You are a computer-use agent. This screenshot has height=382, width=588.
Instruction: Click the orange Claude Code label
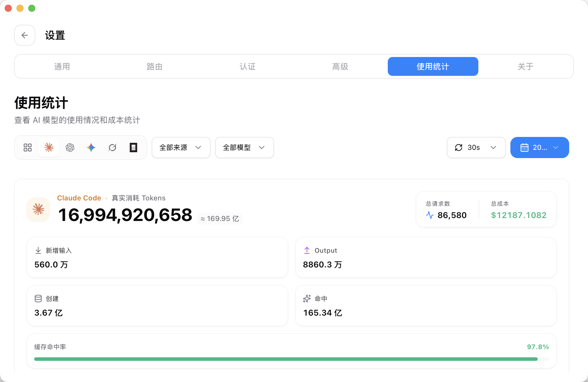[x=79, y=198]
